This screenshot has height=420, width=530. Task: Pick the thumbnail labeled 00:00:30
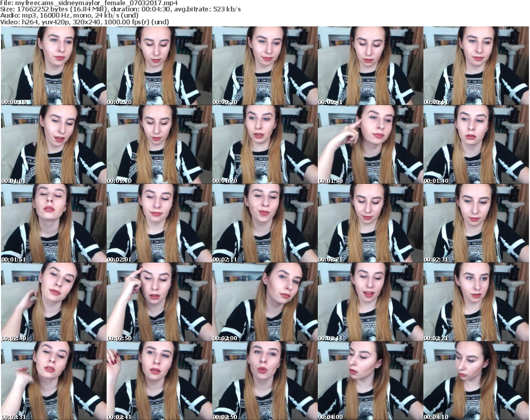(264, 66)
